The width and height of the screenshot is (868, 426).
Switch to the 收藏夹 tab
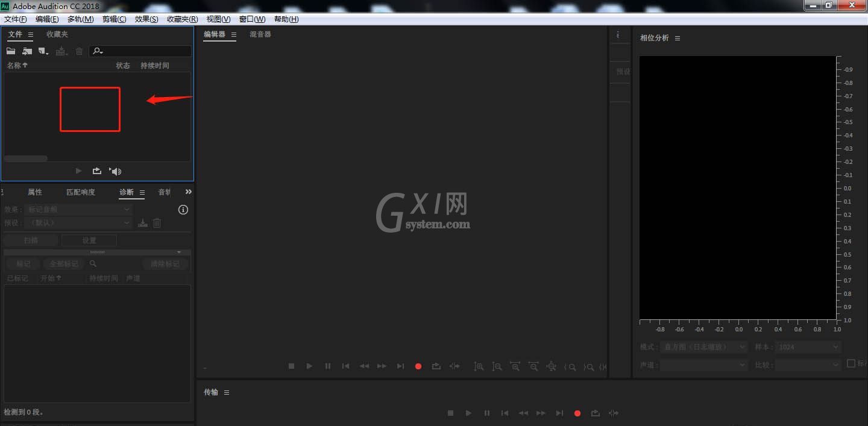pos(57,34)
